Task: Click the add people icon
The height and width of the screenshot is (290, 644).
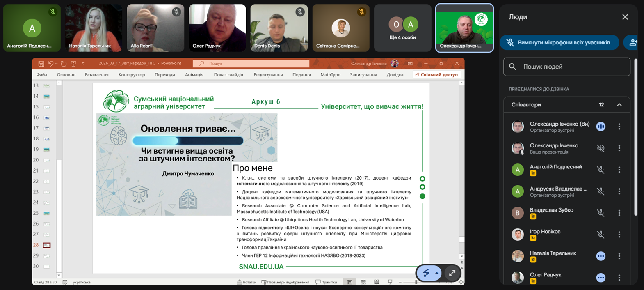Action: tap(633, 42)
